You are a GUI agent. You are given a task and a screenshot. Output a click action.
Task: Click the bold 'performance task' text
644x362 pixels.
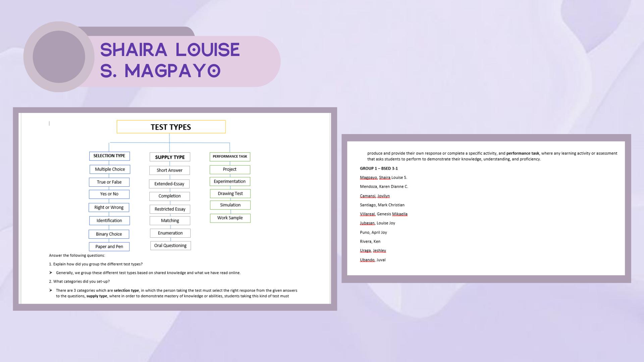(x=523, y=153)
